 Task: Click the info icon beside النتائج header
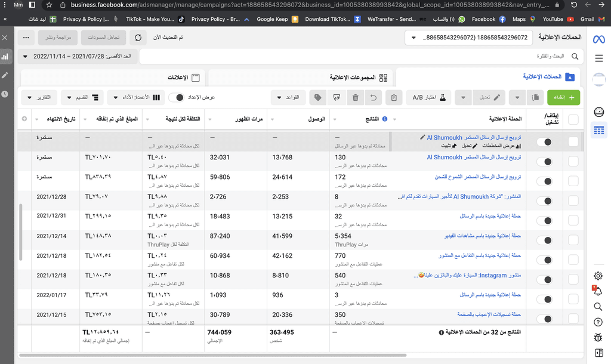tap(385, 119)
